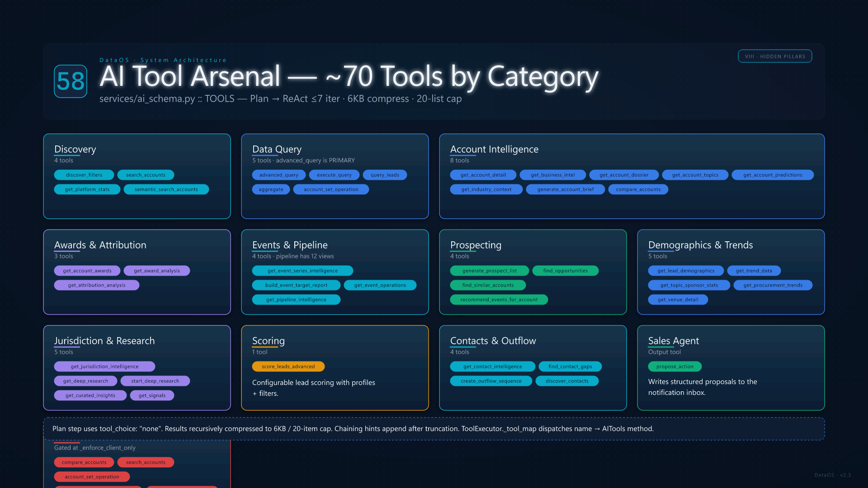Click the get_deep_research pill
The image size is (868, 488).
pyautogui.click(x=85, y=381)
